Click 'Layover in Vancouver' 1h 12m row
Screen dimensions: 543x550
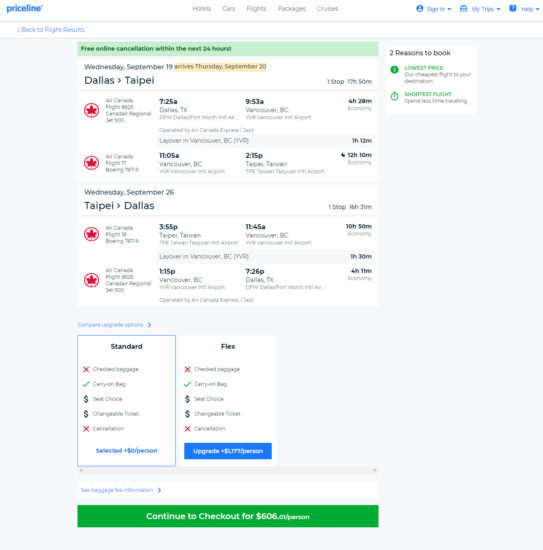click(266, 141)
